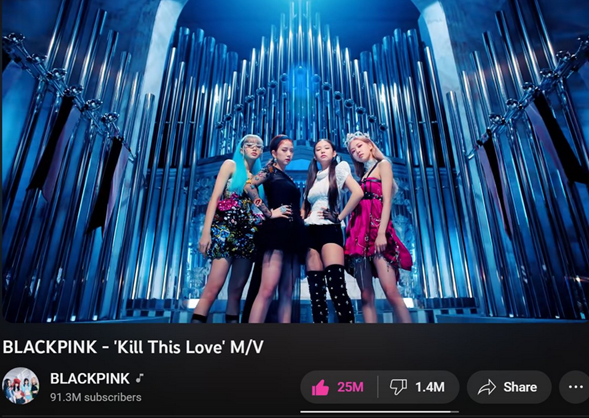Click the performer in the pink dress
The image size is (589, 418).
coord(374,227)
